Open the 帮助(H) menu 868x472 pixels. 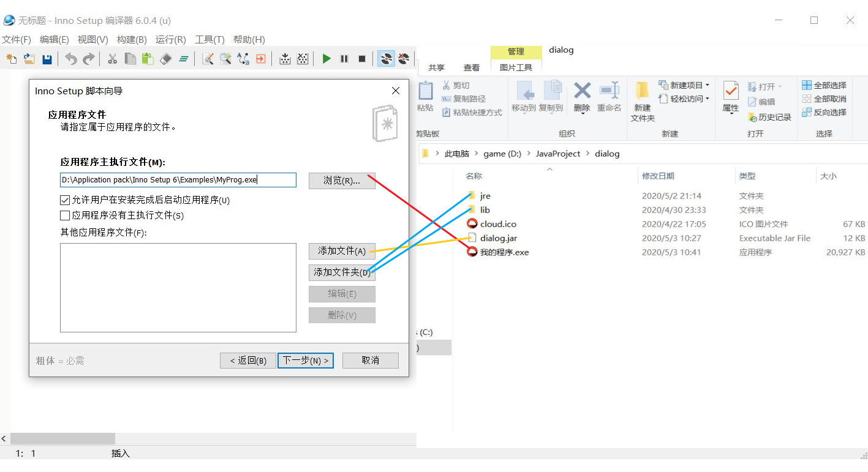coord(249,39)
